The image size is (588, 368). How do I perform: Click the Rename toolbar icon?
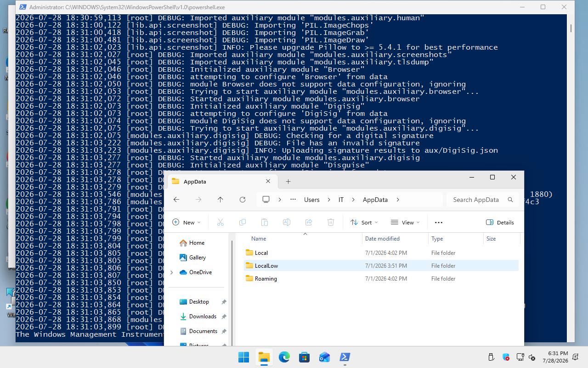click(287, 222)
